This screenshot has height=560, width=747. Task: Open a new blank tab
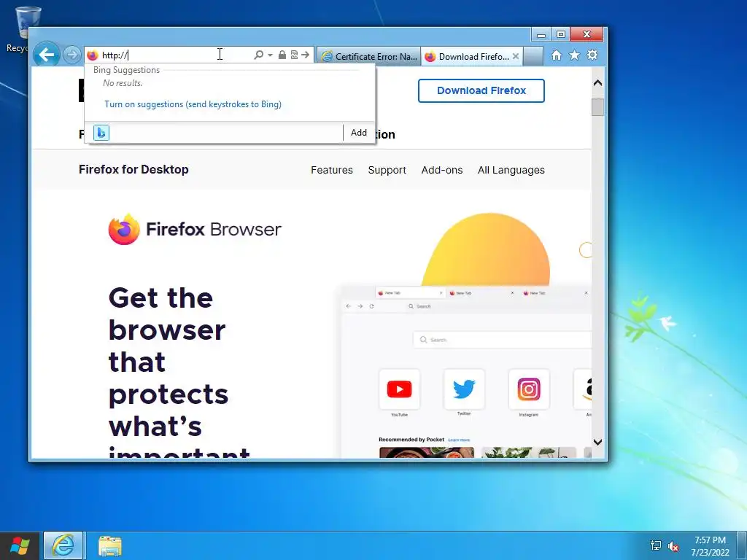pyautogui.click(x=533, y=56)
